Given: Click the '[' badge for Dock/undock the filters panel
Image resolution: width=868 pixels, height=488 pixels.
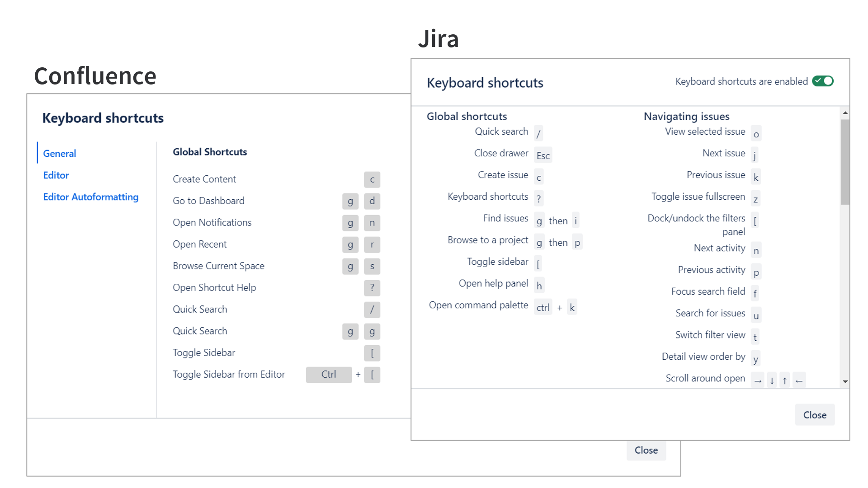Looking at the screenshot, I should tap(755, 221).
